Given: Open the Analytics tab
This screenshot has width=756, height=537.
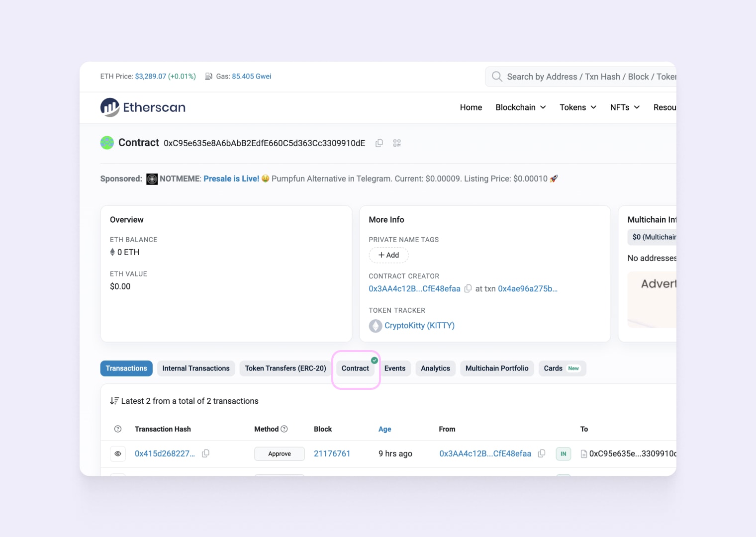Looking at the screenshot, I should click(435, 368).
